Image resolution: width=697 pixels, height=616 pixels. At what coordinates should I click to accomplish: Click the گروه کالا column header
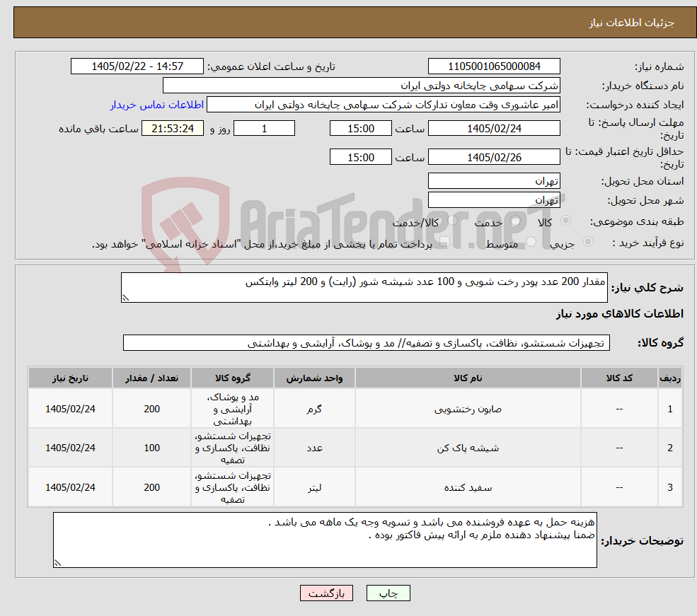click(233, 378)
